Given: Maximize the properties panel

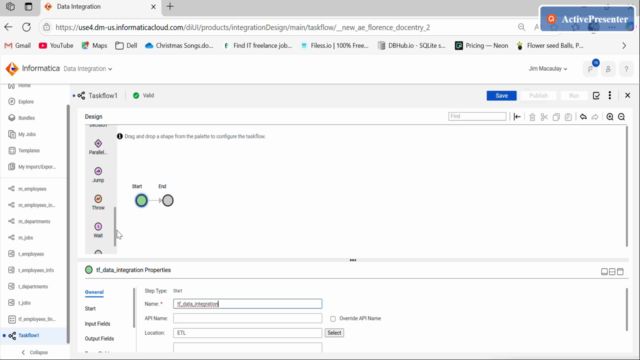Looking at the screenshot, I should click(620, 272).
